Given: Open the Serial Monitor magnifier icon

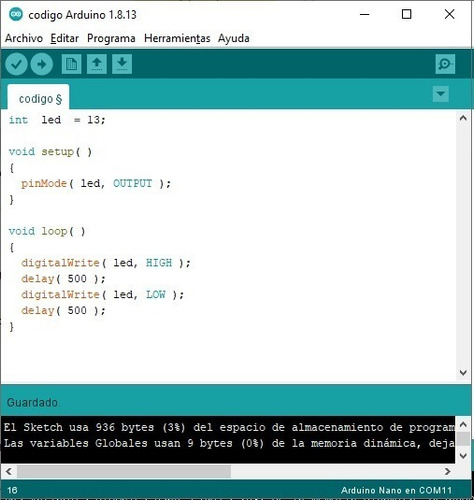Looking at the screenshot, I should coord(445,64).
